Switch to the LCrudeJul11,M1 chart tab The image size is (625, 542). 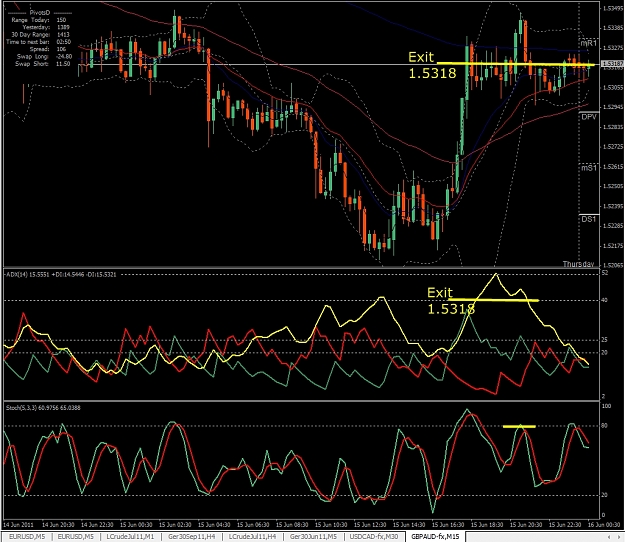point(130,537)
